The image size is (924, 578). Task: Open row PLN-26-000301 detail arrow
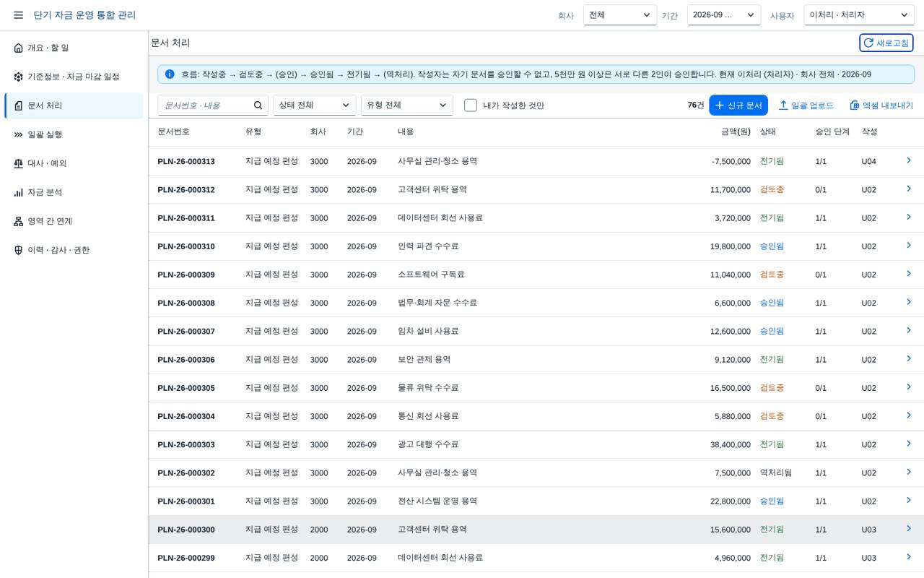tap(909, 500)
